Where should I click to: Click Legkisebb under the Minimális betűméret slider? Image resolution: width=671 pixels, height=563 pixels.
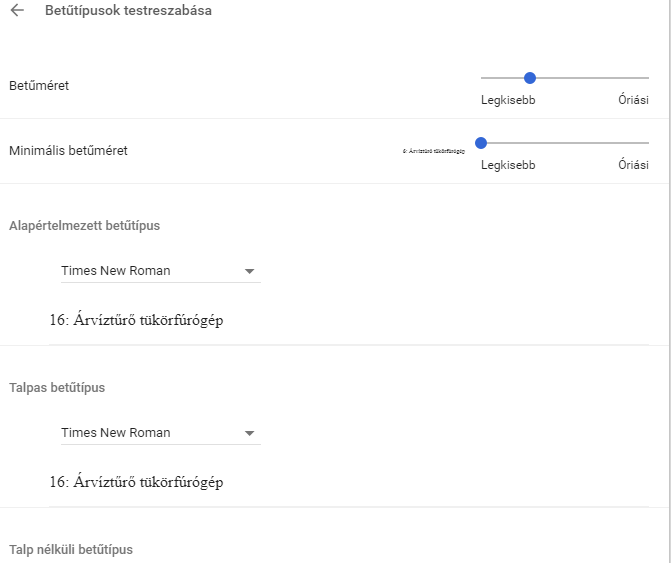click(508, 165)
